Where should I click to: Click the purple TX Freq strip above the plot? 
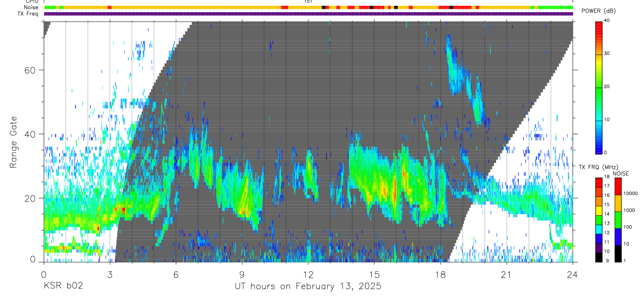point(308,14)
